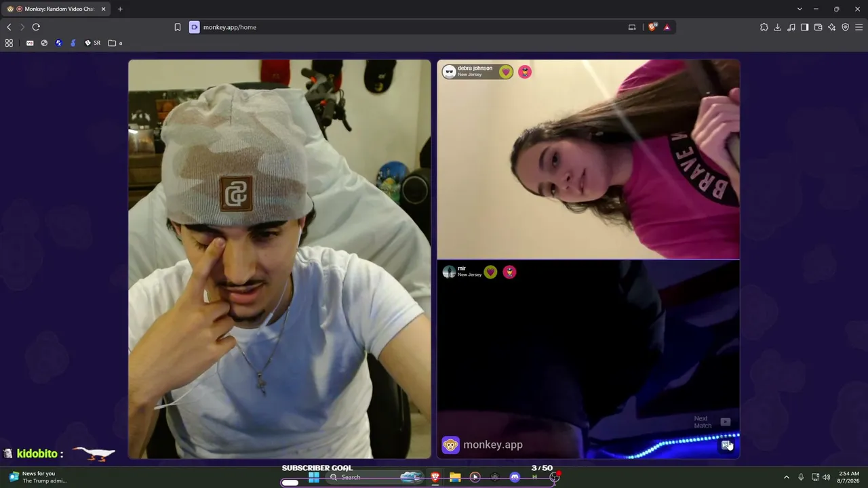Open the bookmark folder named a
Screen dimensions: 868x488
pos(115,43)
